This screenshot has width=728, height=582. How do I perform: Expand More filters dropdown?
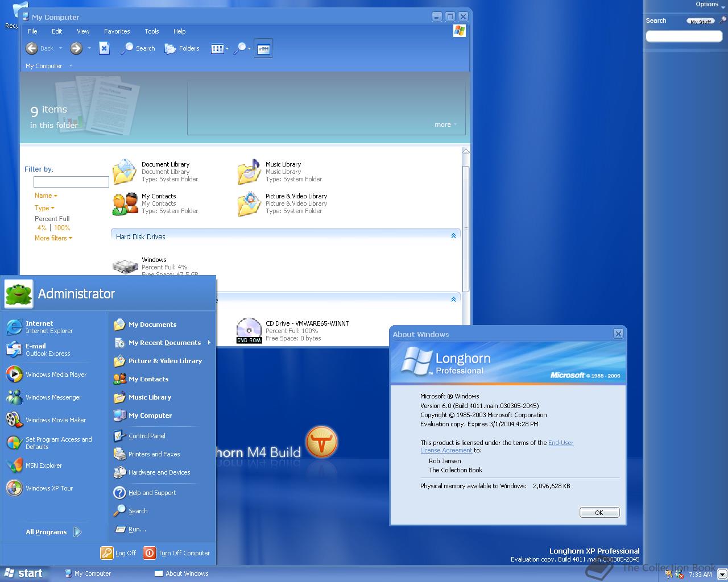click(x=53, y=238)
